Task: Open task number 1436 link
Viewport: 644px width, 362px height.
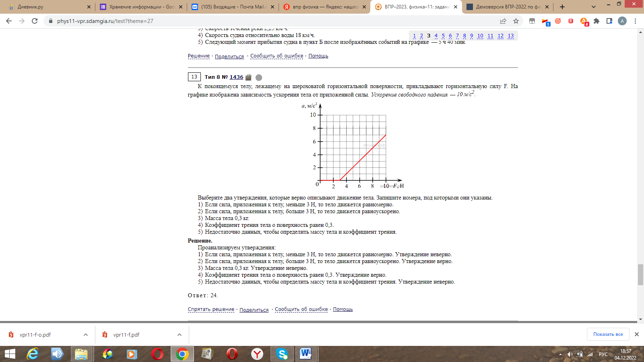Action: 236,77
